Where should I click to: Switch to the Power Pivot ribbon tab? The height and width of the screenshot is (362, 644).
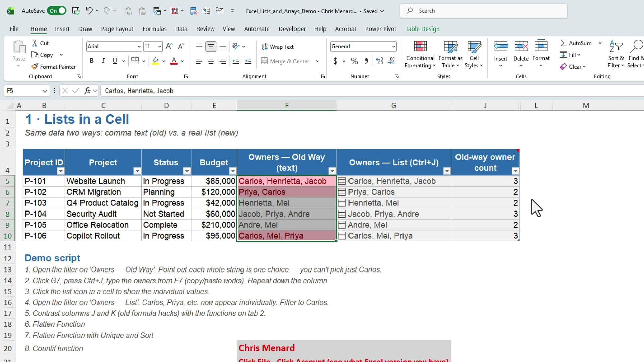pyautogui.click(x=381, y=29)
